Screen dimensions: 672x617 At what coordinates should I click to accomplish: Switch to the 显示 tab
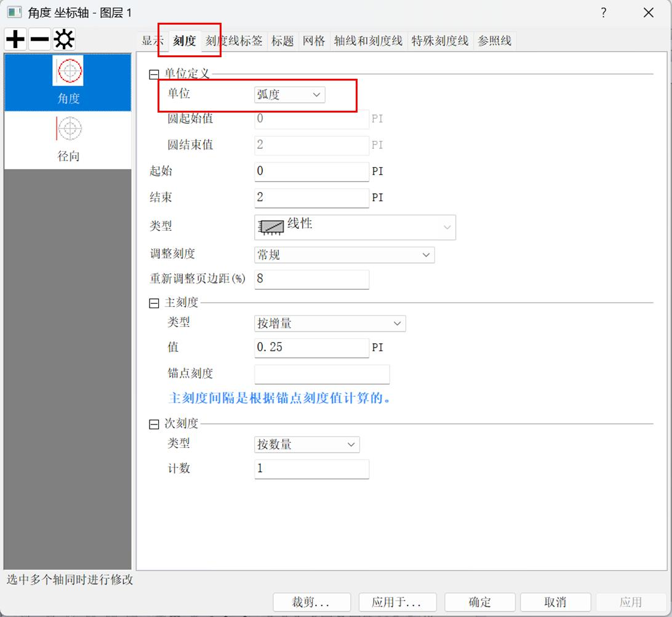point(153,41)
